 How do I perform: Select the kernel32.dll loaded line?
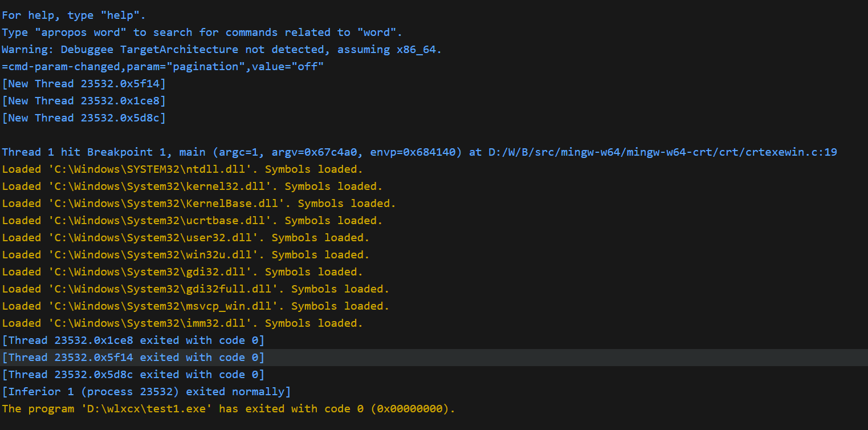pos(192,186)
